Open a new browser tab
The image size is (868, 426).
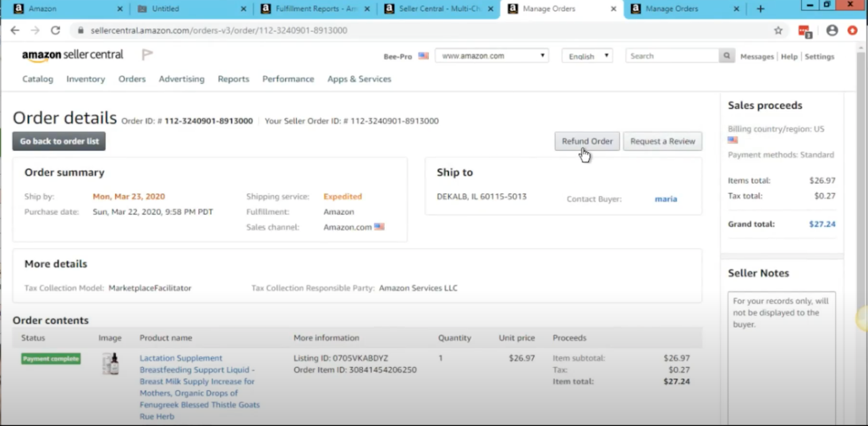pos(761,9)
